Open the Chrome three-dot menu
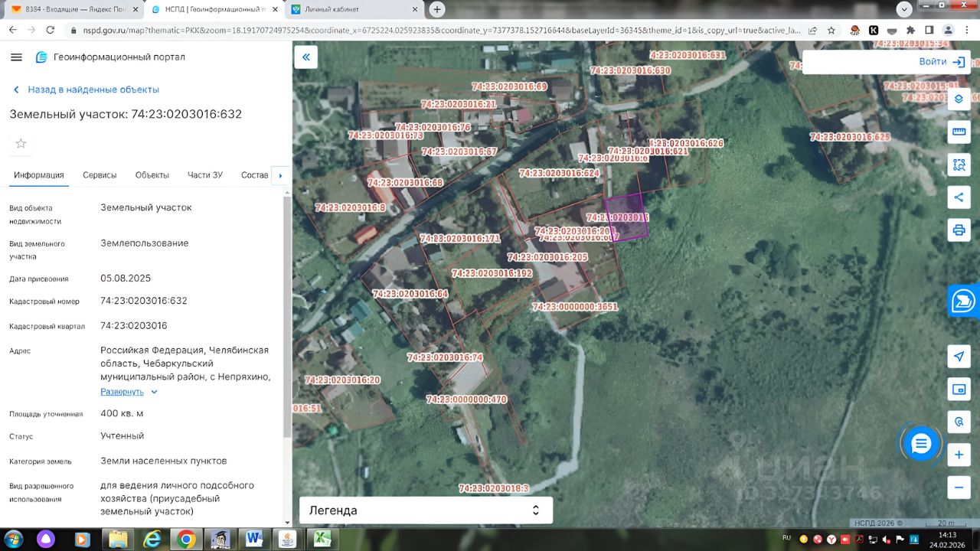980x551 pixels. pos(967,30)
